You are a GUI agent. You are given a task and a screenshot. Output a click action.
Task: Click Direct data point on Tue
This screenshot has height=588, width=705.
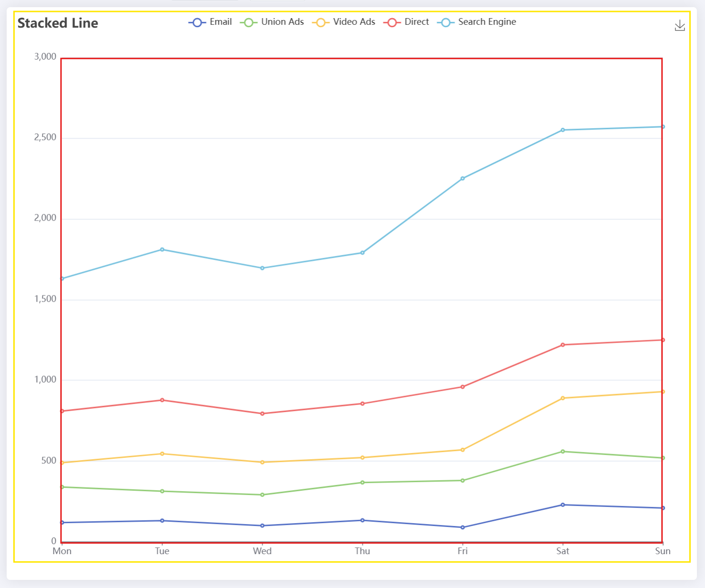coord(162,400)
